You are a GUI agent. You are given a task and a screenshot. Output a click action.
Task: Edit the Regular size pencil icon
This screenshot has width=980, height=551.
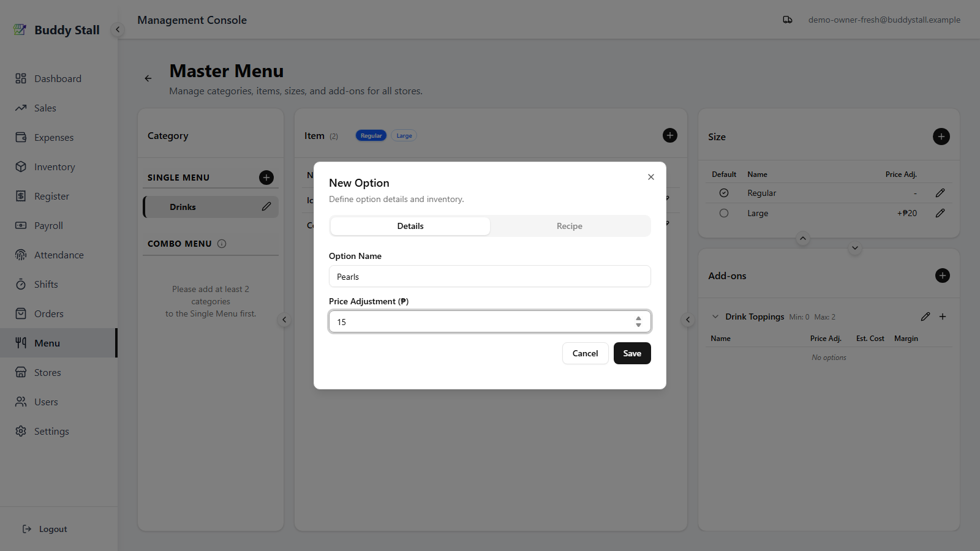[940, 193]
